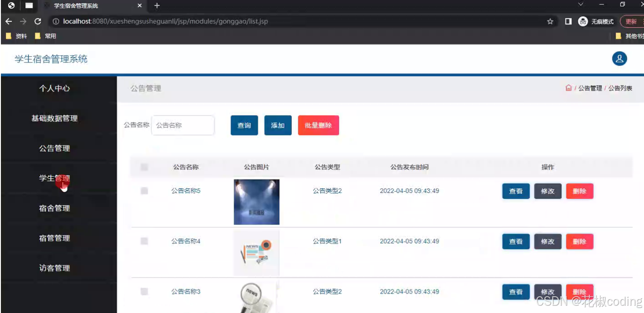Click the site info icon in the address bar

[x=56, y=21]
